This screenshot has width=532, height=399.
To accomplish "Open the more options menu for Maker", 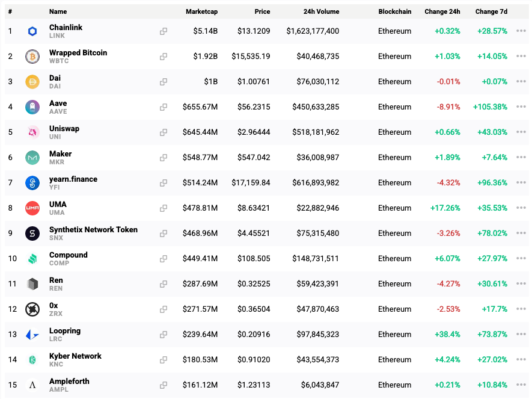I will (521, 157).
